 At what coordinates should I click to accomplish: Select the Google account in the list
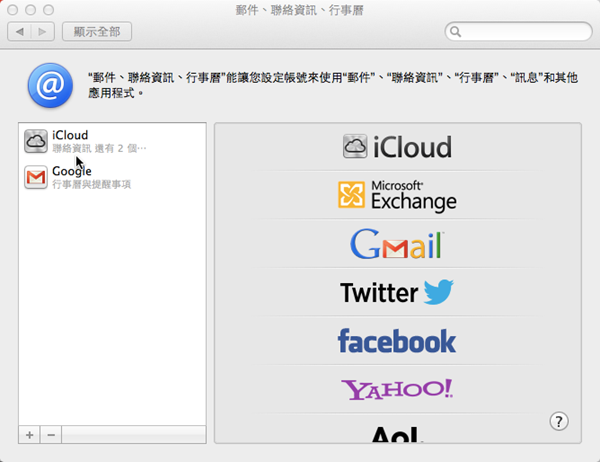point(112,177)
